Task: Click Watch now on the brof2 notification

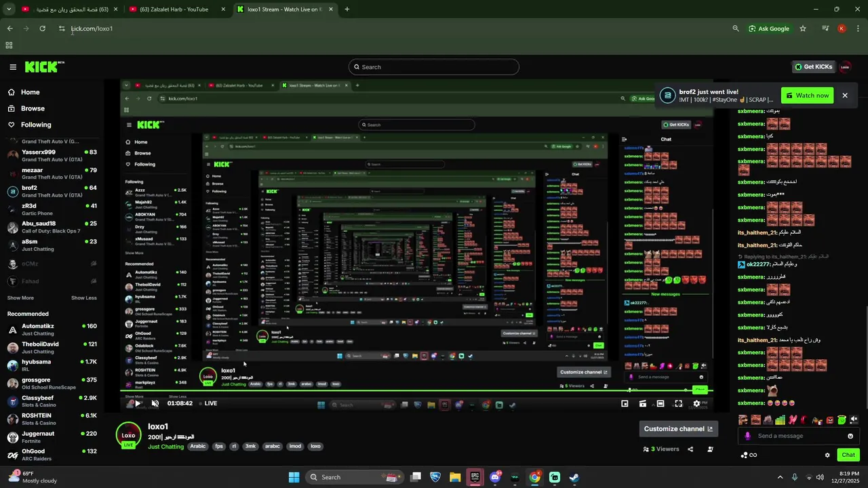Action: 807,96
